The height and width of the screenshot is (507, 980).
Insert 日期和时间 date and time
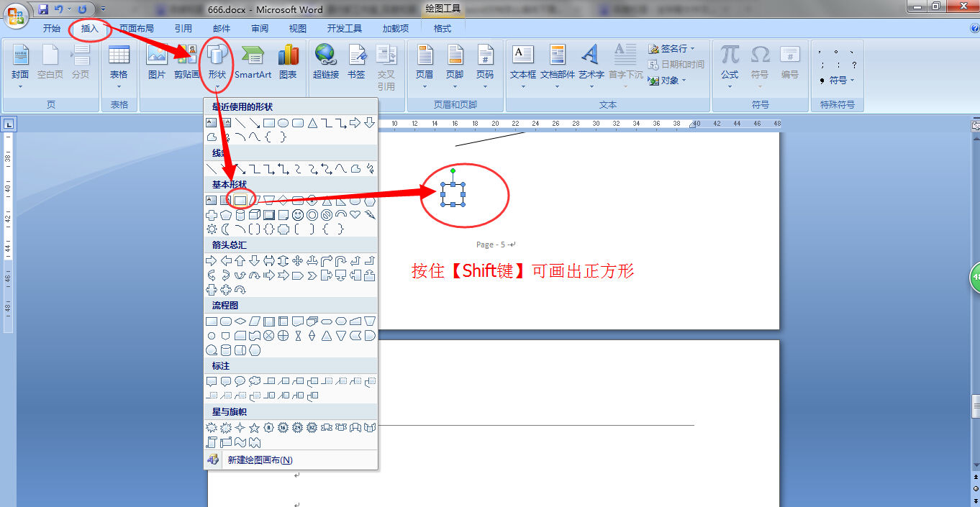tap(676, 64)
